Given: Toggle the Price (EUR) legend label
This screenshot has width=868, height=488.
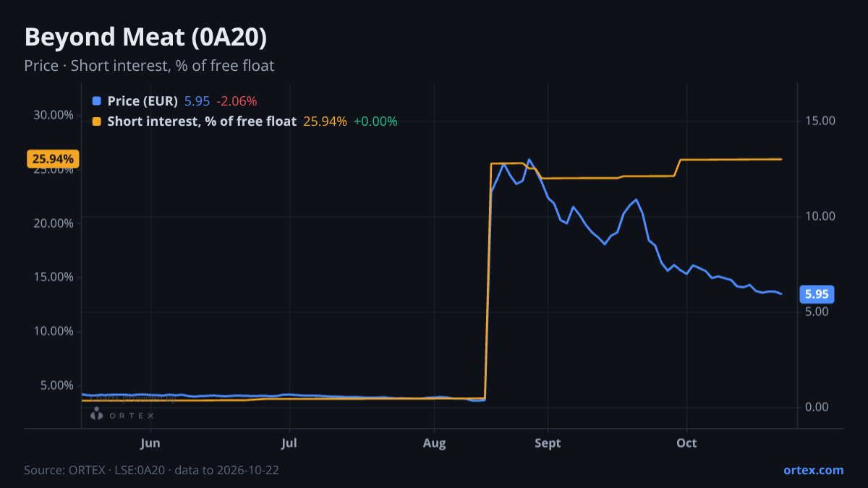Looking at the screenshot, I should tap(142, 101).
